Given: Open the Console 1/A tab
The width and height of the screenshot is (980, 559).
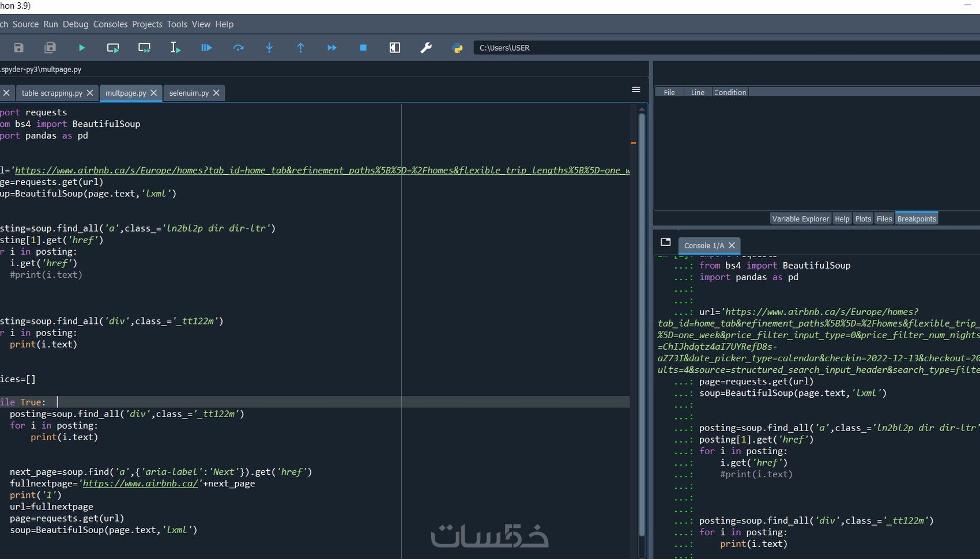Looking at the screenshot, I should [704, 245].
